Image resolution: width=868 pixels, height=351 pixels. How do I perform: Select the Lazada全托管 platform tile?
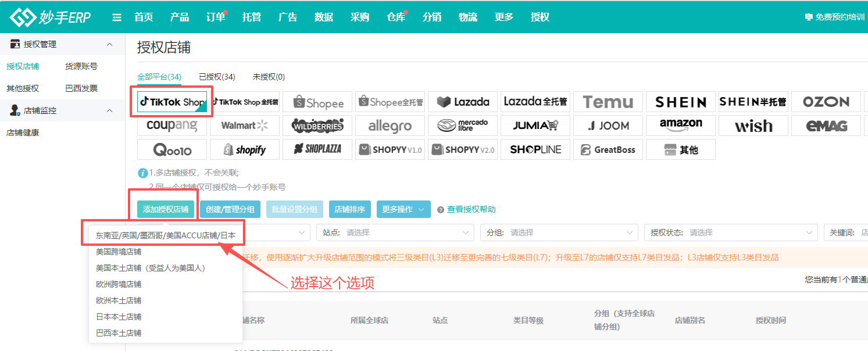pos(535,102)
